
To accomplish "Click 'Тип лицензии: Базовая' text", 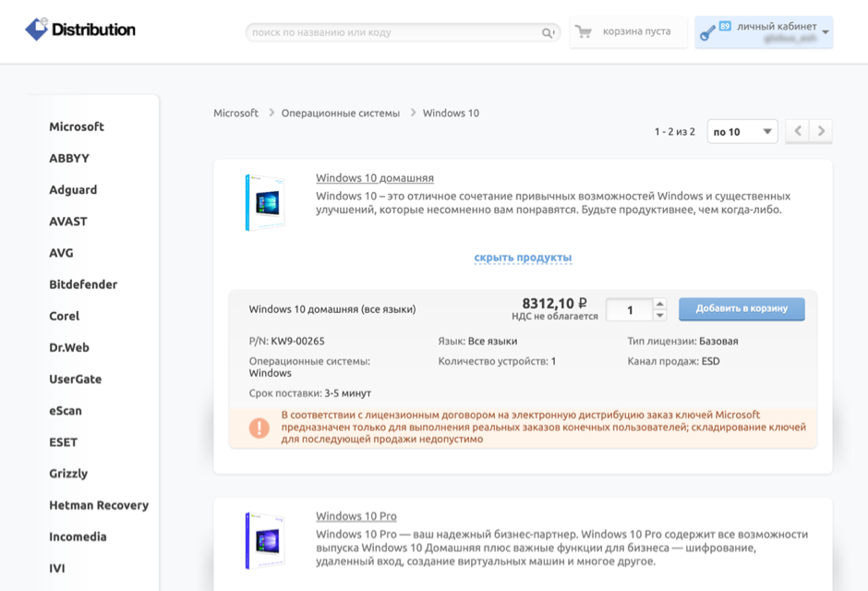I will 682,342.
